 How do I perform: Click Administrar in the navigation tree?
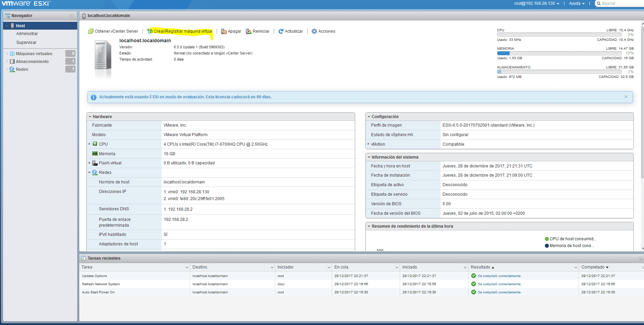(x=27, y=33)
